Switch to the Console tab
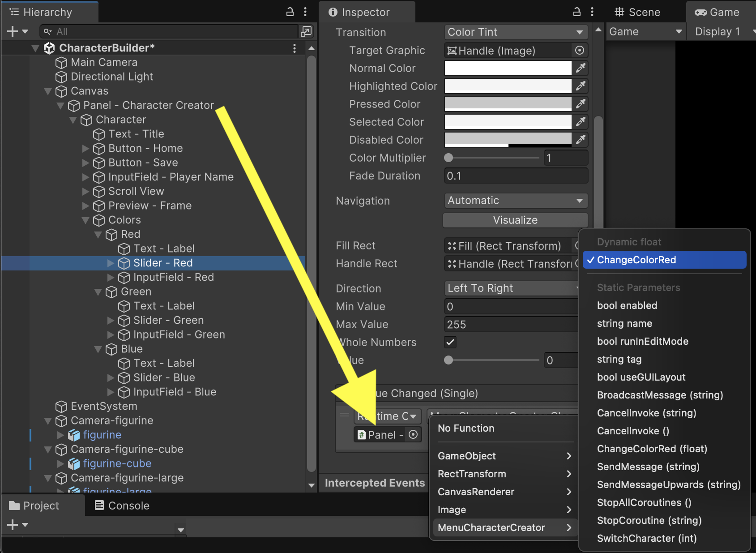The height and width of the screenshot is (553, 756). [x=122, y=506]
